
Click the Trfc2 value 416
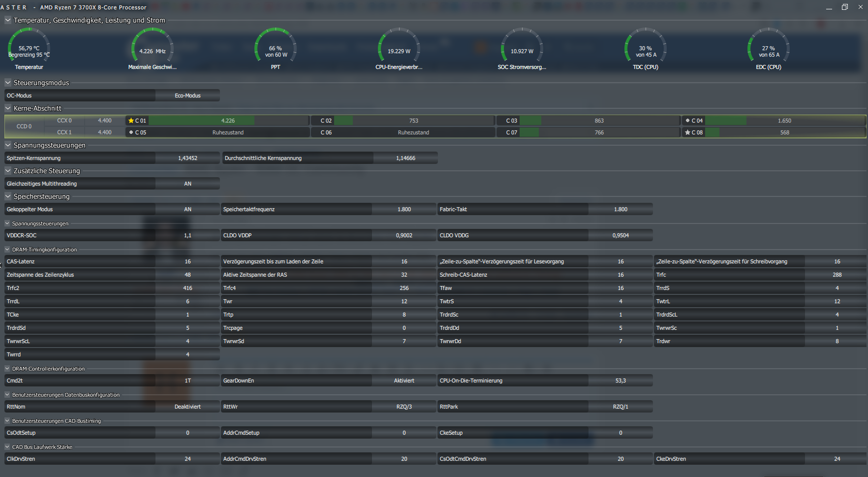coord(187,288)
